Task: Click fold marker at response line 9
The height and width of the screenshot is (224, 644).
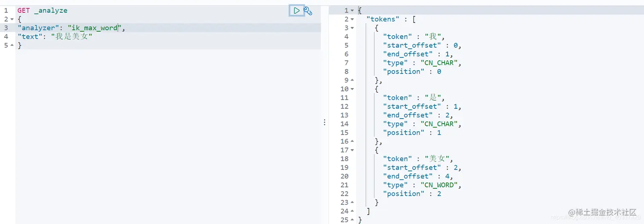Action: pos(352,80)
